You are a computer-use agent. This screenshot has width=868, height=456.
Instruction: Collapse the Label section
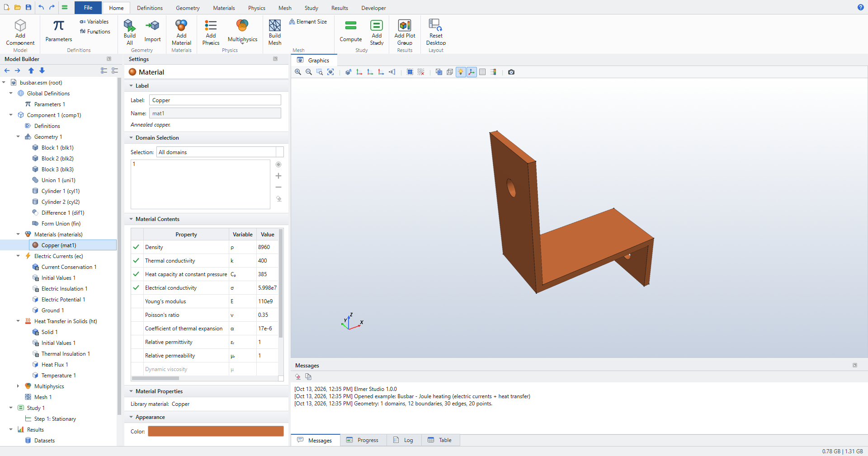131,86
